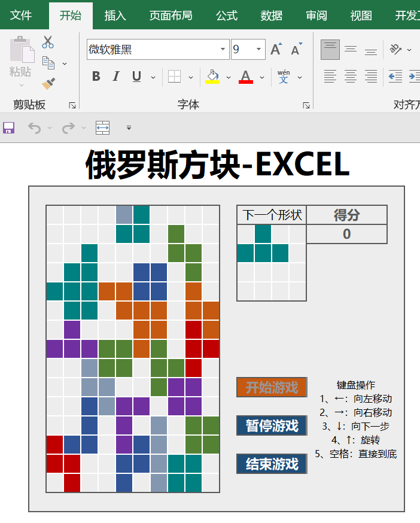Click the Copy icon
The image size is (420, 523).
[x=48, y=63]
